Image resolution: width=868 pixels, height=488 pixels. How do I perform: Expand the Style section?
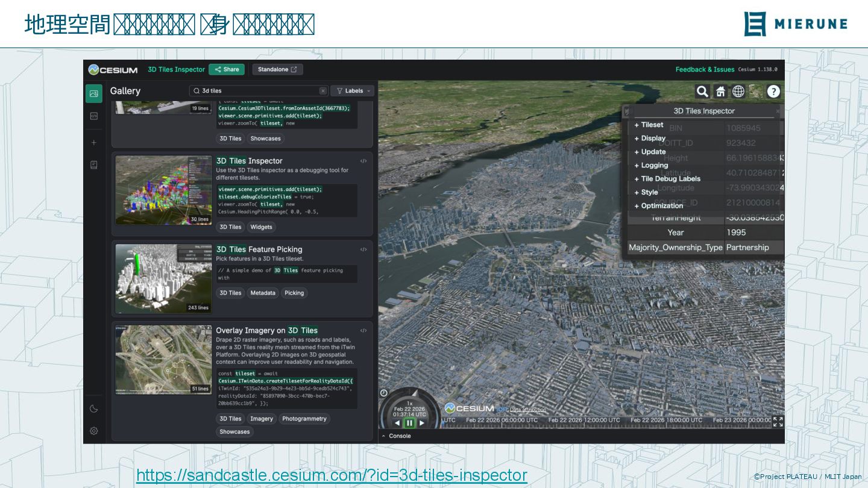pos(646,192)
